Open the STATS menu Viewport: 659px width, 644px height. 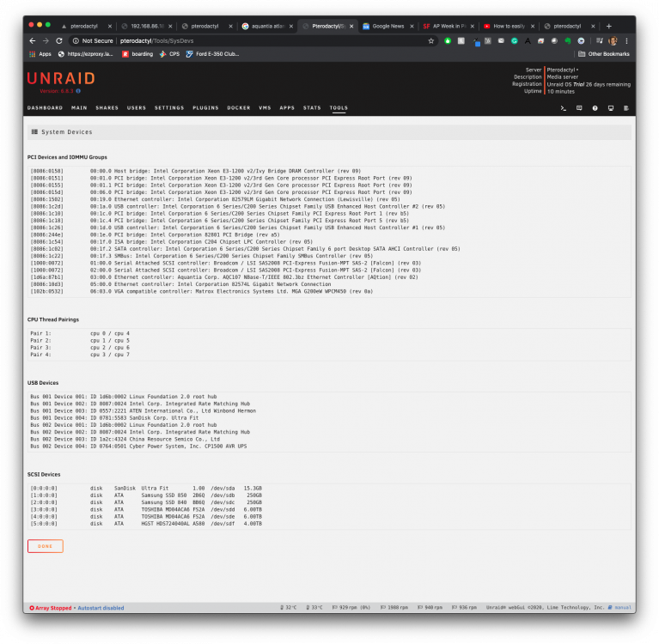[x=312, y=108]
